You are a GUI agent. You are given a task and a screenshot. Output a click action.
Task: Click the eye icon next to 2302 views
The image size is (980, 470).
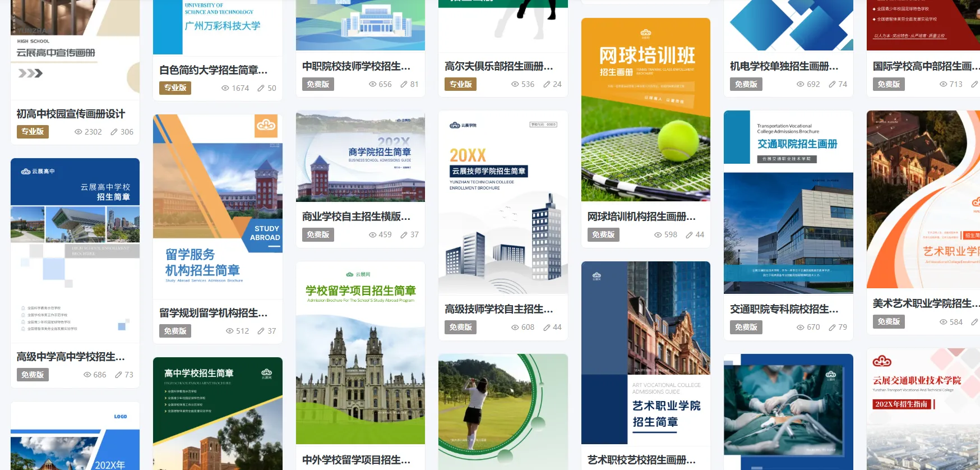tap(78, 132)
